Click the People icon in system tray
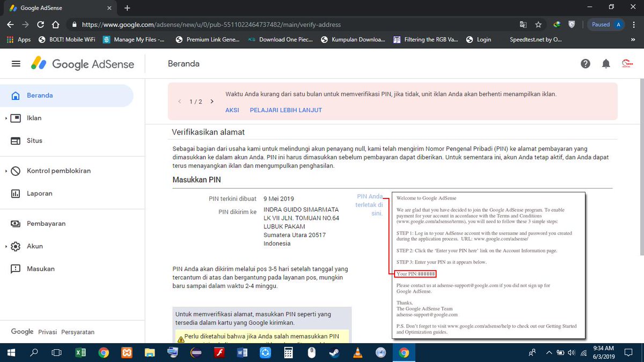The image size is (644, 362). (x=532, y=353)
